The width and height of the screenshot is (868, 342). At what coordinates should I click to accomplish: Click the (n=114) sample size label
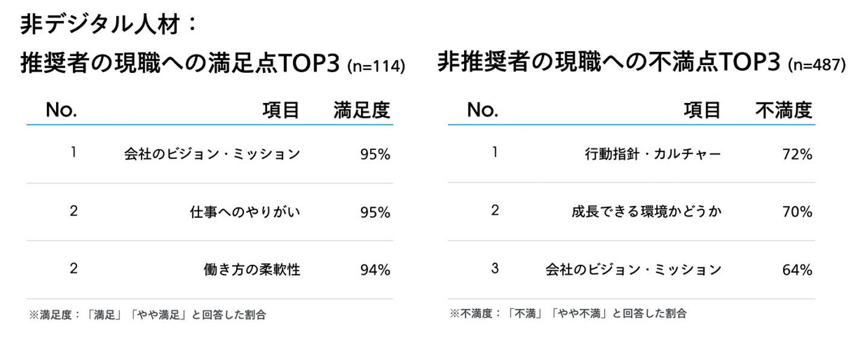(x=376, y=66)
